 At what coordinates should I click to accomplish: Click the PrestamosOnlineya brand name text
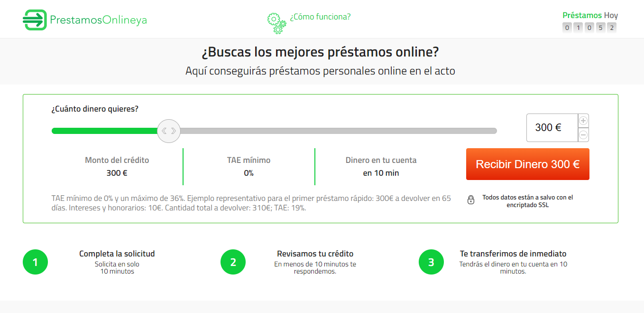[98, 20]
